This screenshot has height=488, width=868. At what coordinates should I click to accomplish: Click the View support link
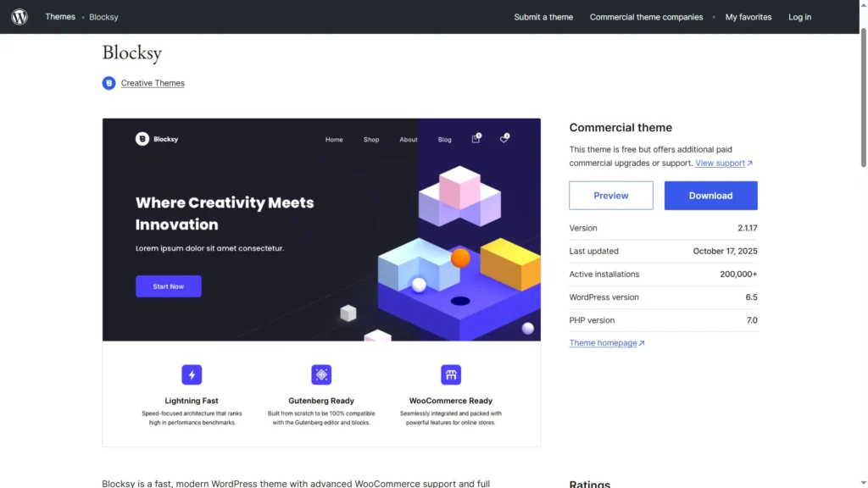click(724, 163)
